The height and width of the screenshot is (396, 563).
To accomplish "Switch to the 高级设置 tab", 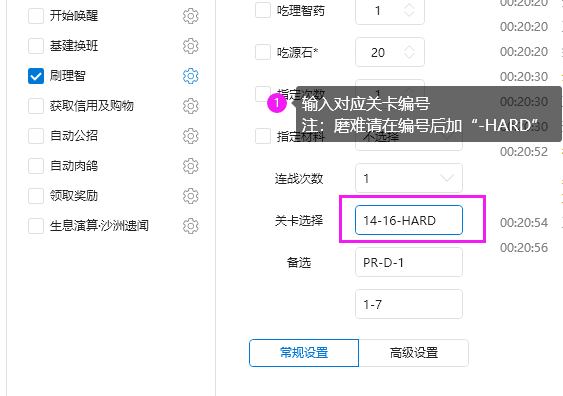I will pyautogui.click(x=414, y=353).
